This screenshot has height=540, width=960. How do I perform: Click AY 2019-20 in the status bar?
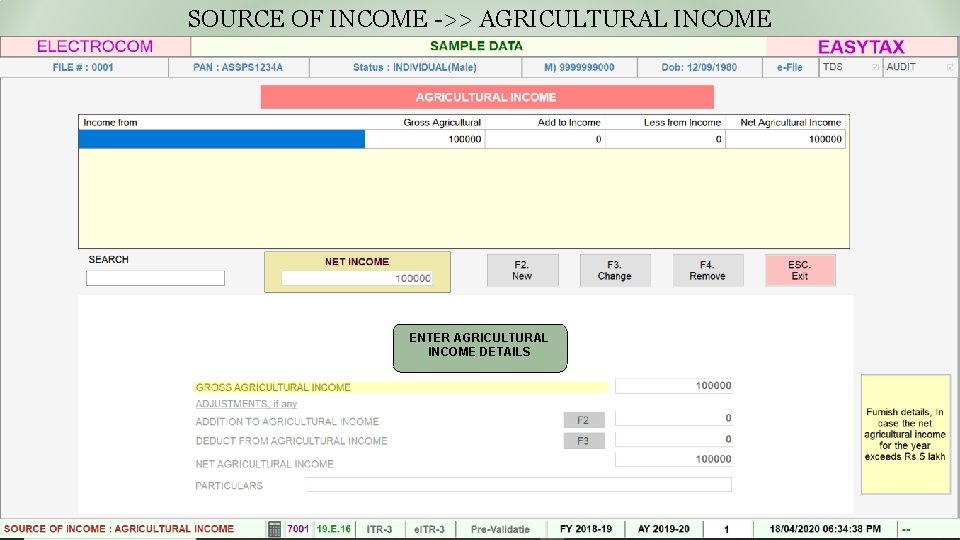(664, 529)
